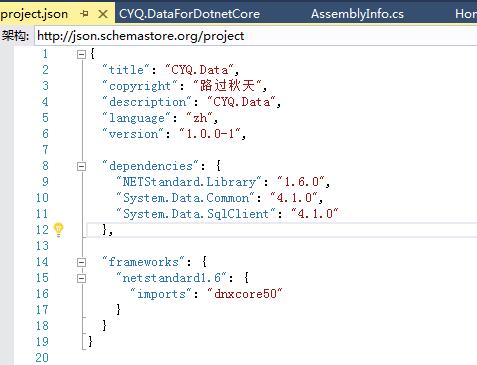The height and width of the screenshot is (365, 477).
Task: Click the "title" key on line 2
Action: [126, 70]
